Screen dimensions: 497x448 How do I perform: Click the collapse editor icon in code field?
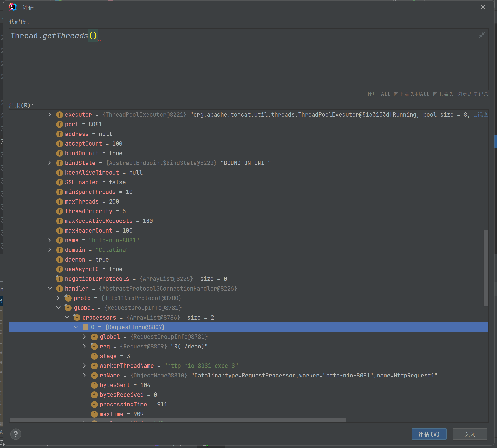tap(482, 35)
